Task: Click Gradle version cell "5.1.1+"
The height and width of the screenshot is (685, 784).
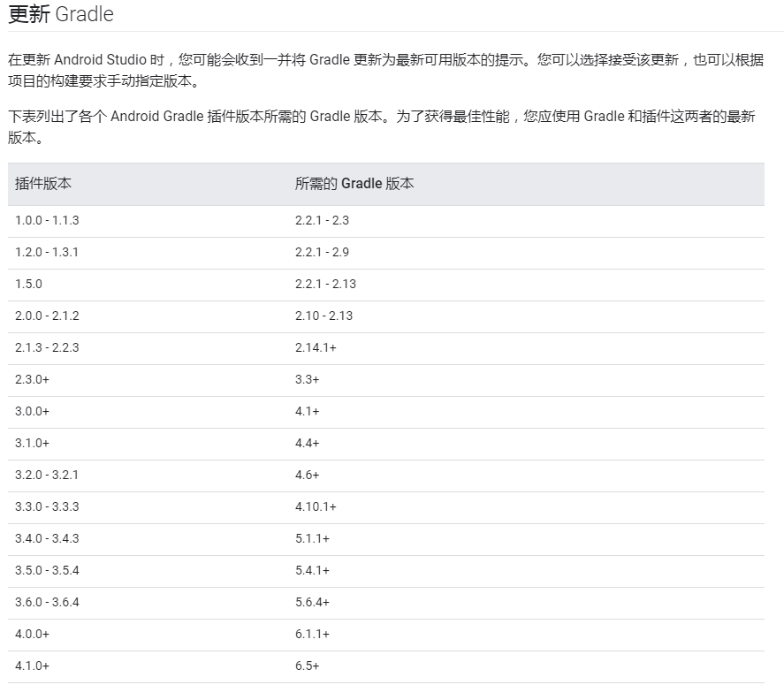Action: [312, 539]
